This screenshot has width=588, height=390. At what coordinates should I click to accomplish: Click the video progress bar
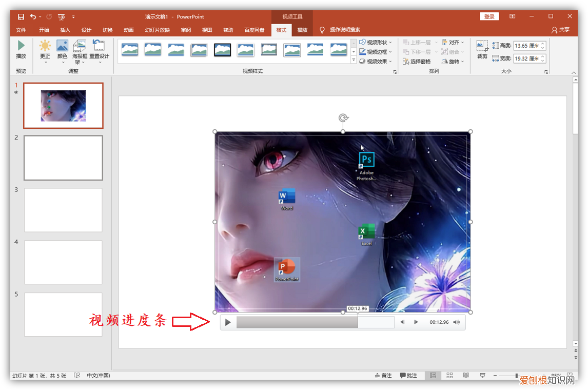coord(315,322)
